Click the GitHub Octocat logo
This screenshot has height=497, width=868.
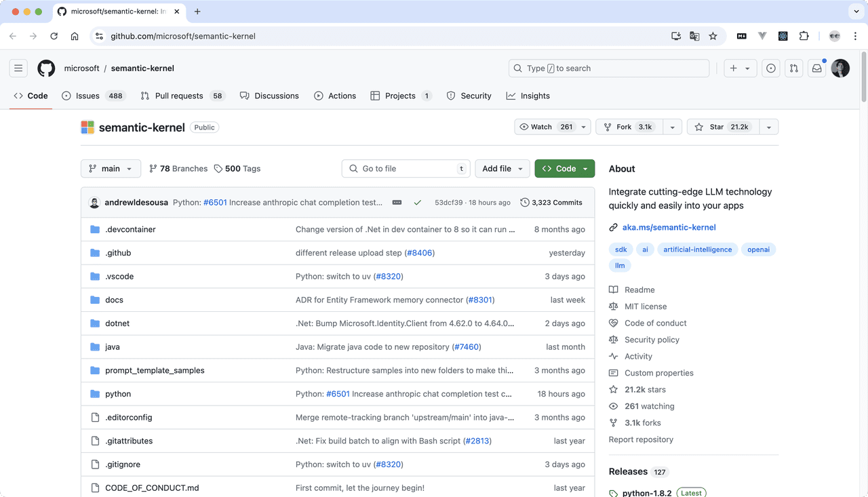[x=46, y=68]
